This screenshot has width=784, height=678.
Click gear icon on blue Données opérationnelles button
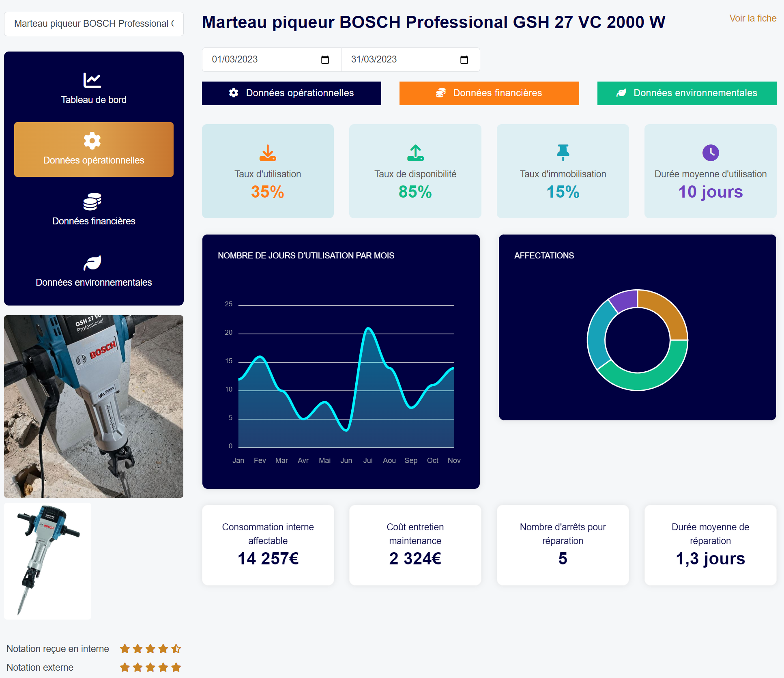(x=234, y=93)
